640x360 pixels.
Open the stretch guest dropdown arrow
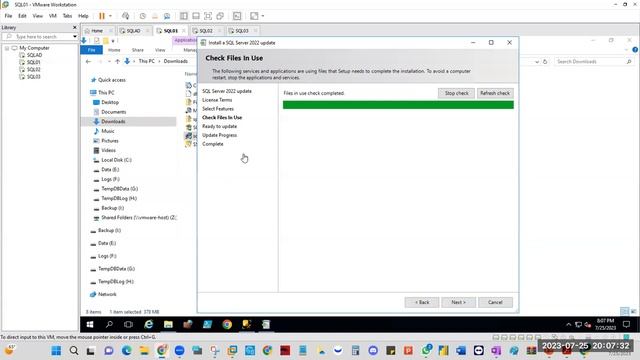coord(263,16)
